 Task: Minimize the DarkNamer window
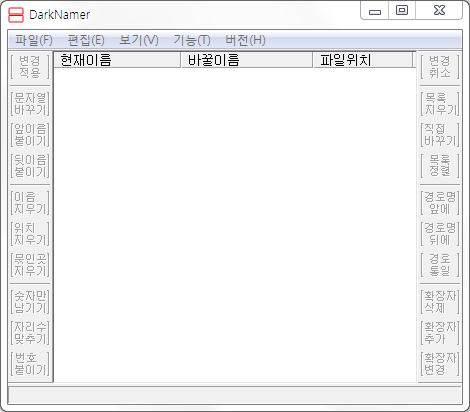pos(375,11)
